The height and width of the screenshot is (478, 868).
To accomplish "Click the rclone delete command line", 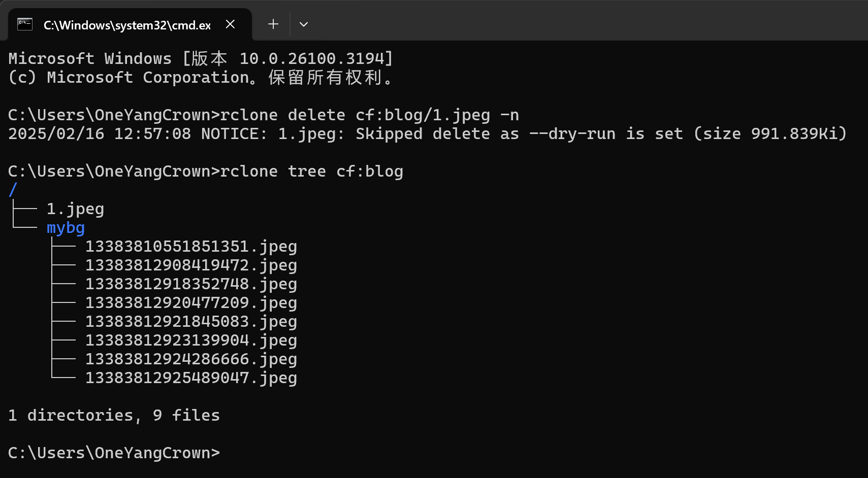I will 369,115.
